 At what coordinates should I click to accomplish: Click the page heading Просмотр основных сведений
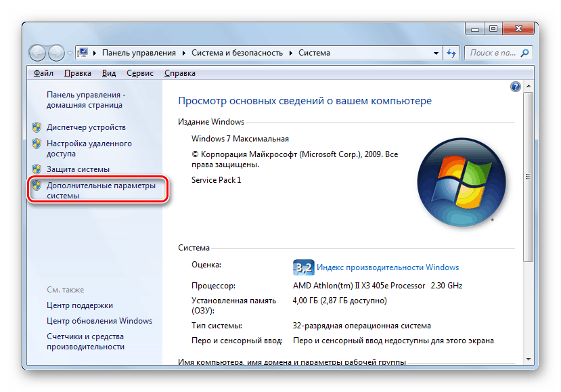pyautogui.click(x=305, y=101)
